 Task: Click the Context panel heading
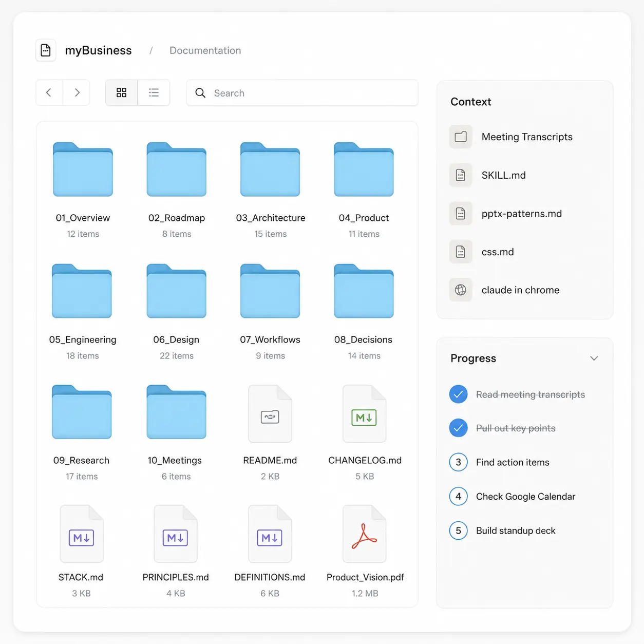pos(471,102)
